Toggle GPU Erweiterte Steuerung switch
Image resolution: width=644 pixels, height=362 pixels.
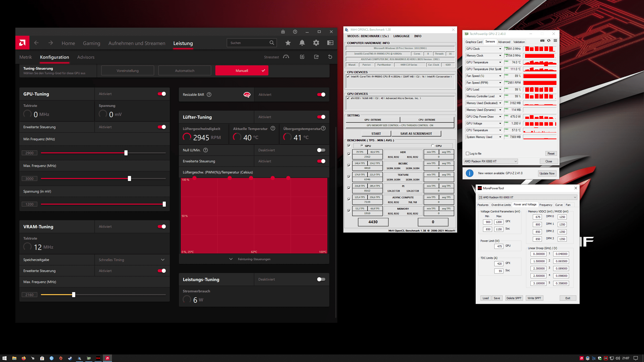click(162, 127)
